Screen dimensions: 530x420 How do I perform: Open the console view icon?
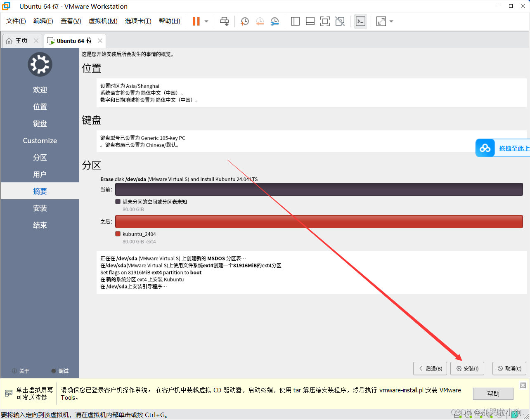pyautogui.click(x=360, y=21)
